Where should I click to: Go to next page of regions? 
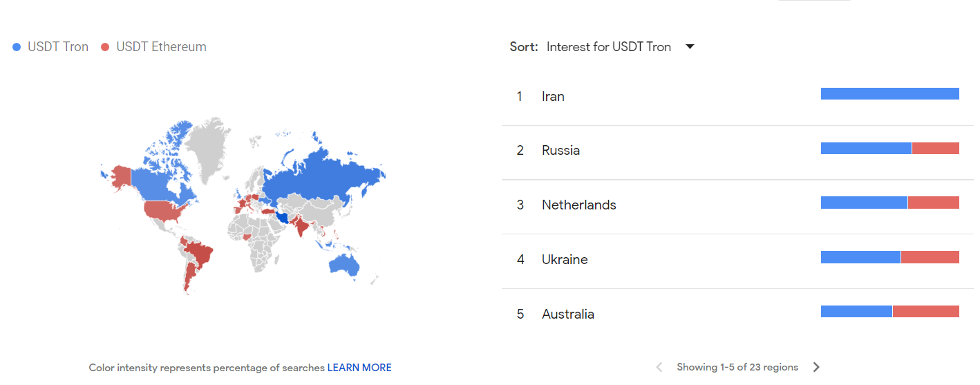pos(816,367)
